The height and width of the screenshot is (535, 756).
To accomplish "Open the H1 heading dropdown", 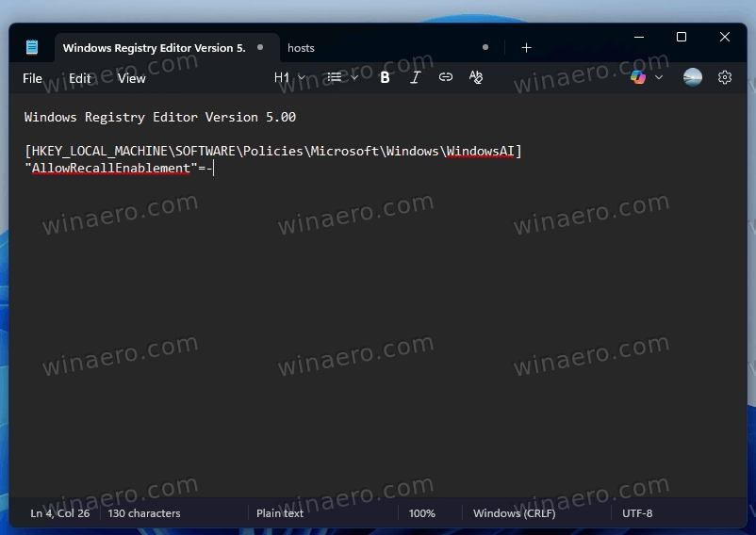I will pyautogui.click(x=289, y=77).
